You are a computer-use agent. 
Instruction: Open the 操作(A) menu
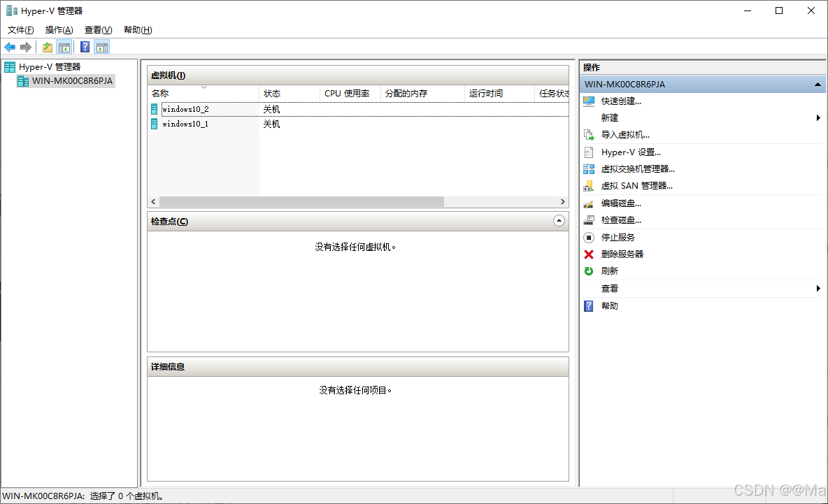pos(59,30)
